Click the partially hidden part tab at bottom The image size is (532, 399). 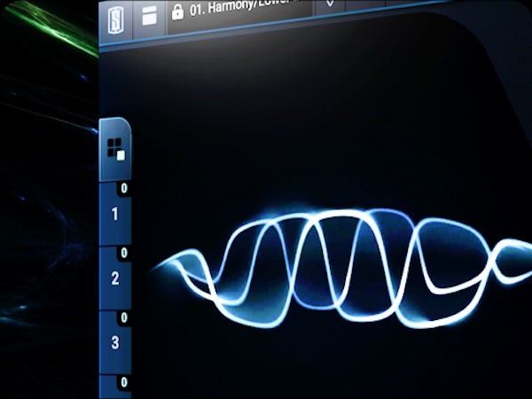(x=115, y=392)
